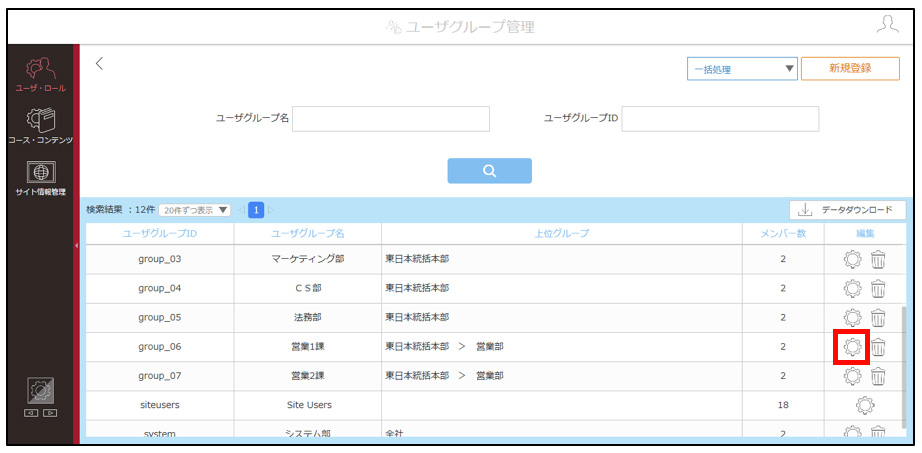Click the user profile icon at top right
This screenshot has width=922, height=453.
(887, 24)
